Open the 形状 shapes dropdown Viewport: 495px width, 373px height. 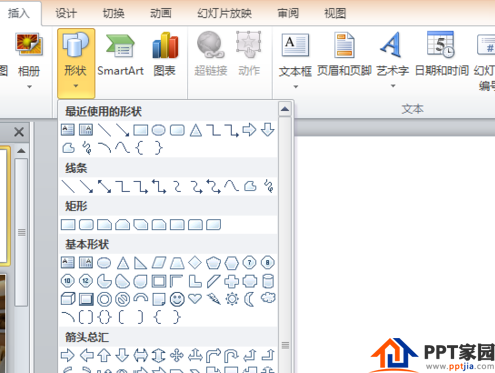click(76, 63)
